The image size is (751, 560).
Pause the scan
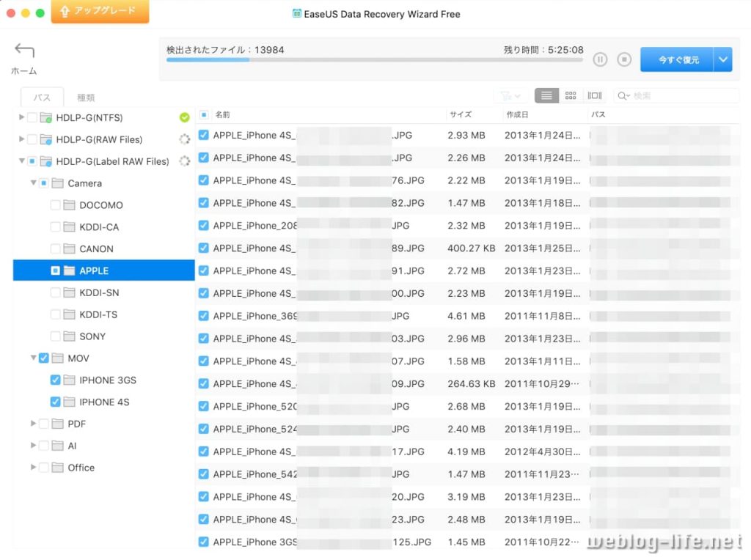click(600, 59)
